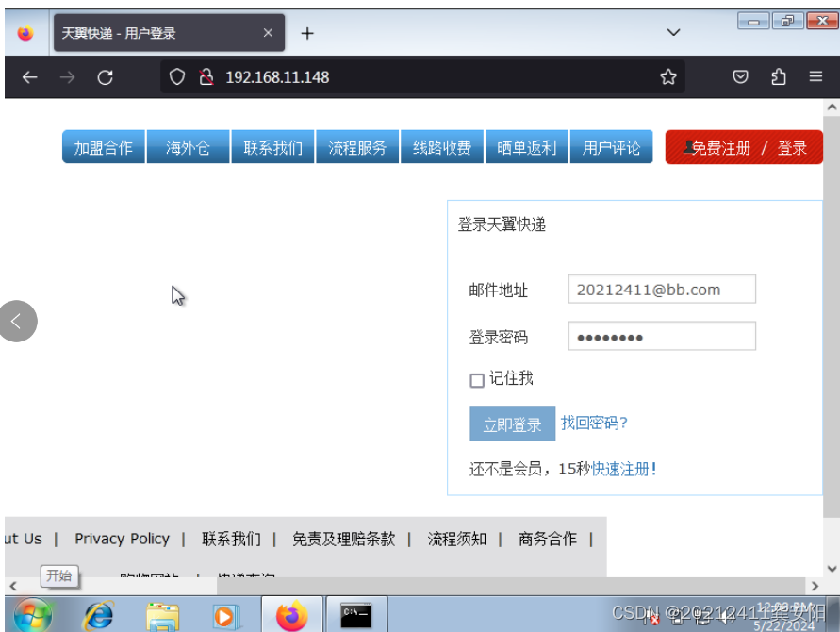
Task: Select the 天翼快递 - 用户登录 tab
Action: point(169,33)
